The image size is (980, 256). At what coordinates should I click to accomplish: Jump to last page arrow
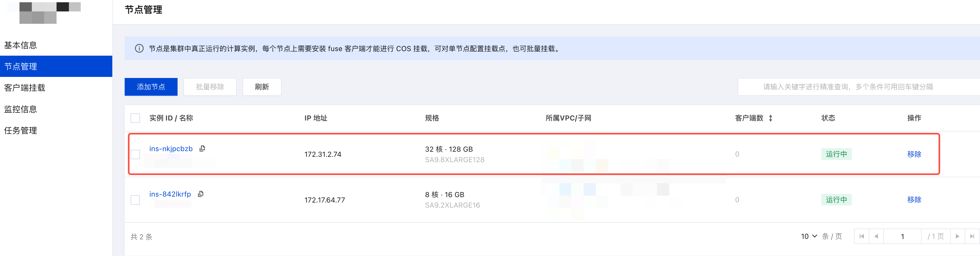coord(972,237)
